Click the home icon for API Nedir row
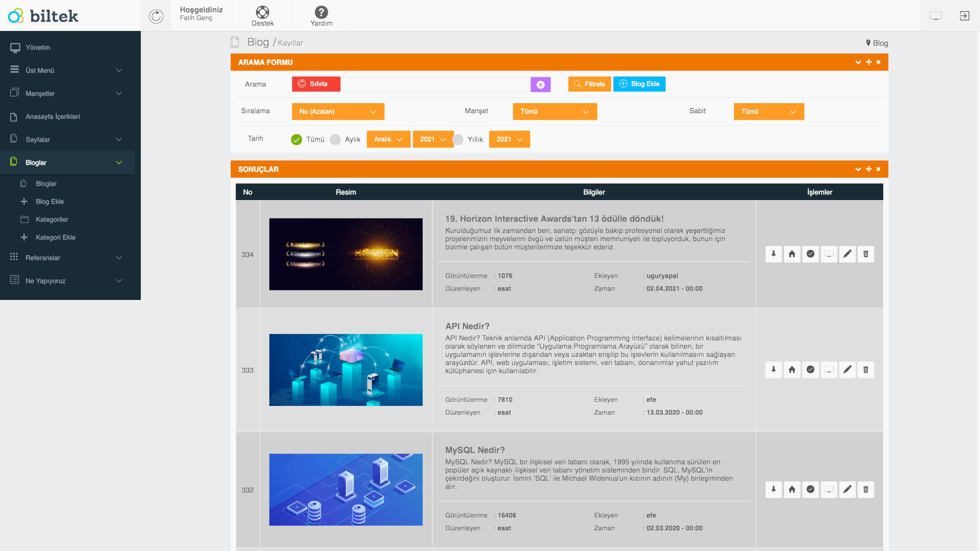 click(792, 370)
